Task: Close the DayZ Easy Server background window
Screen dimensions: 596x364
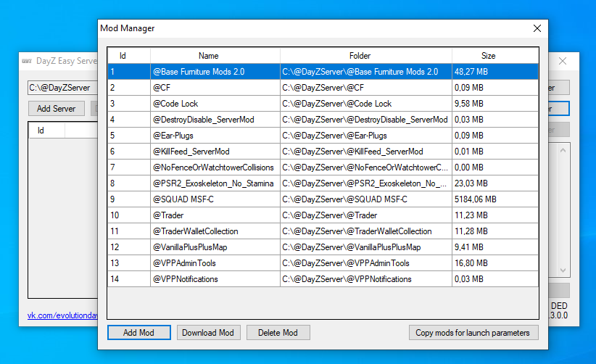Action: 563,61
